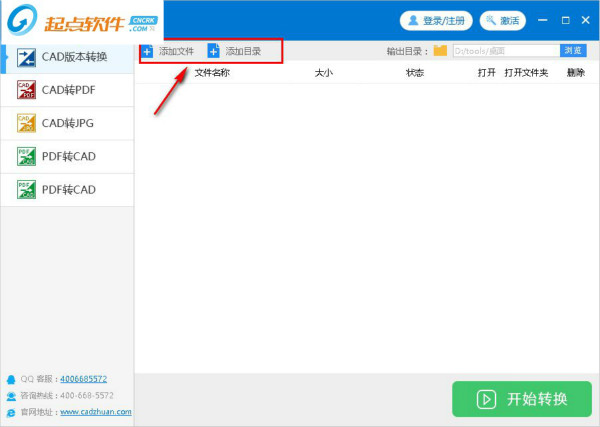Screen dimensions: 600x427
Task: Click play icon inside 开始转换 button
Action: 486,399
